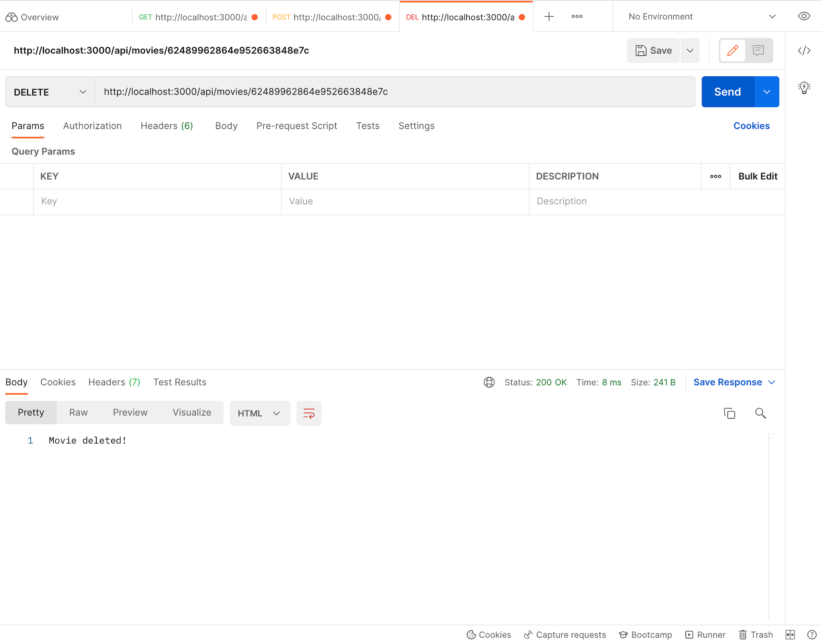Open the POST request tab
This screenshot has height=644, width=822.
(332, 17)
